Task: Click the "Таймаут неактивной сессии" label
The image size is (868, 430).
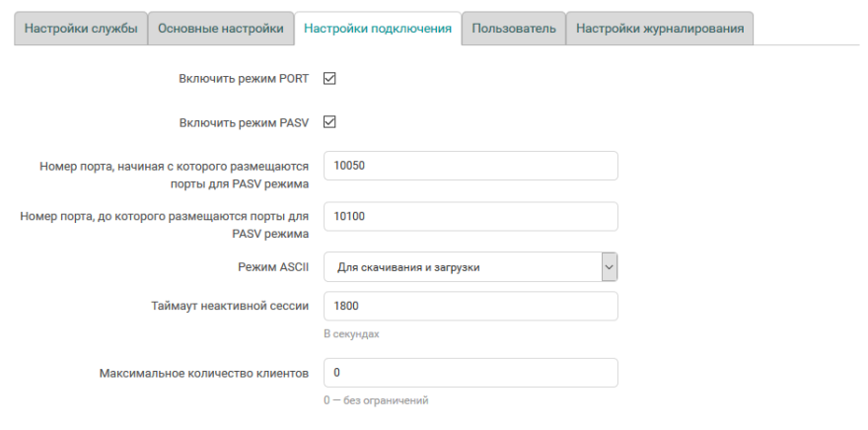Action: point(224,306)
